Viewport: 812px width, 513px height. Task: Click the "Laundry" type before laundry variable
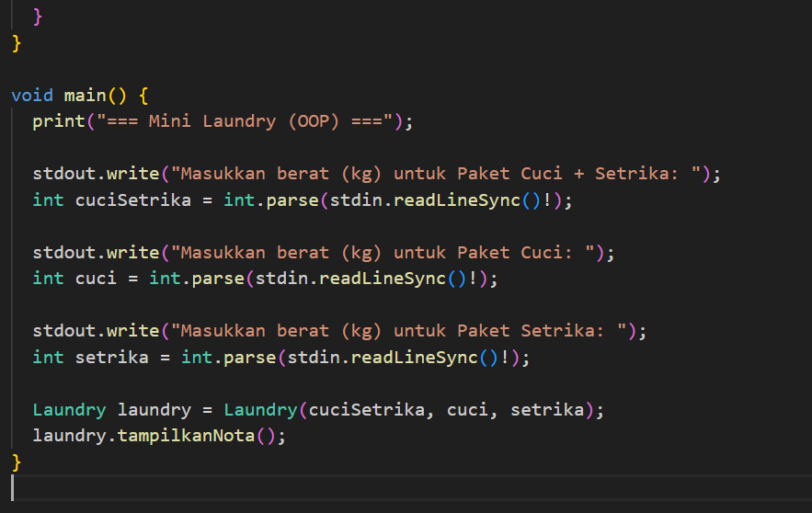69,410
